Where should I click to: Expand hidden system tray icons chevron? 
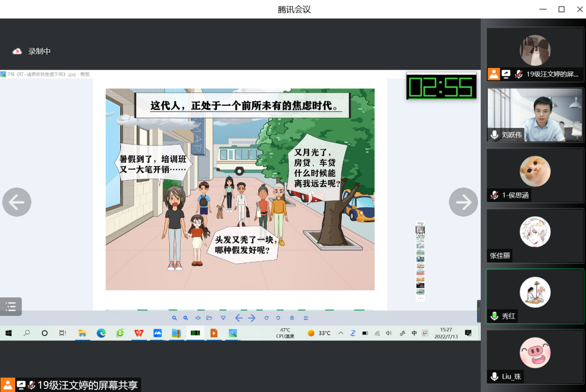point(341,333)
